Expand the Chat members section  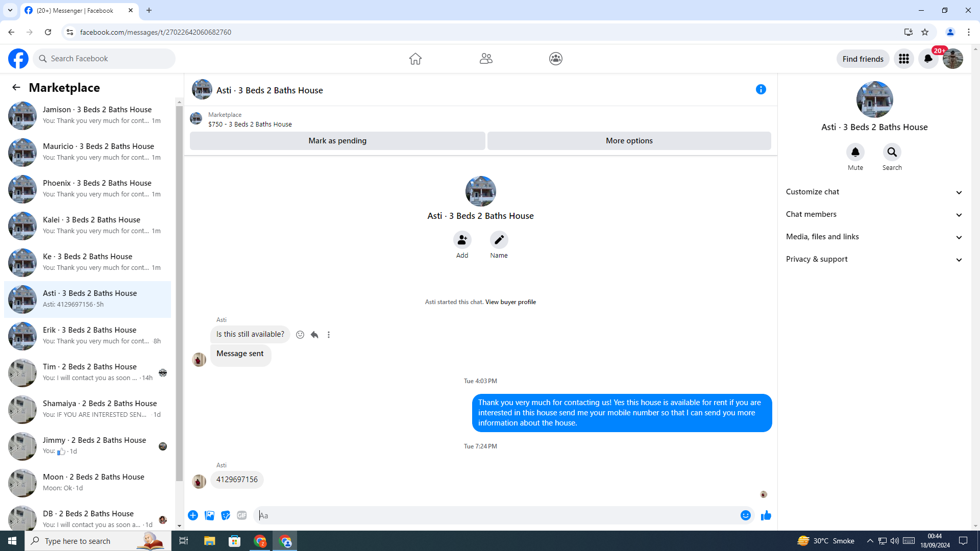pyautogui.click(x=874, y=214)
